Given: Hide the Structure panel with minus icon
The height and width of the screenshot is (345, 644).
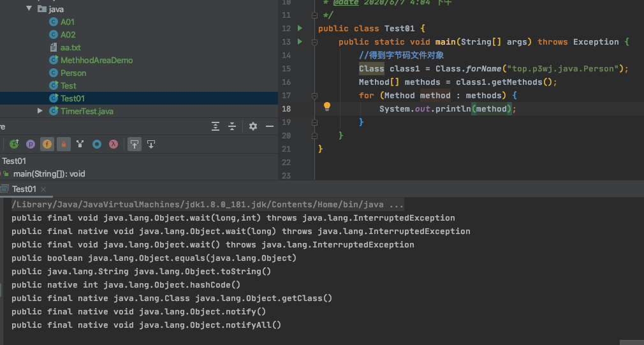Looking at the screenshot, I should [x=270, y=126].
